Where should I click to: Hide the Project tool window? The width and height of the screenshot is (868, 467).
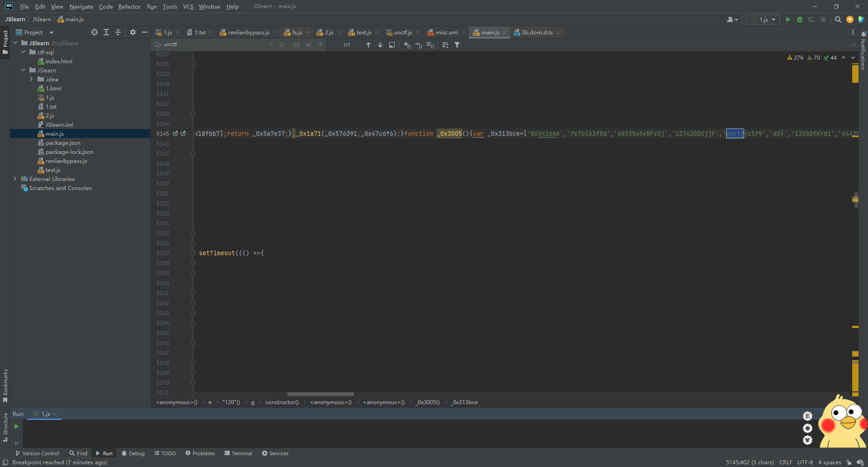click(145, 32)
